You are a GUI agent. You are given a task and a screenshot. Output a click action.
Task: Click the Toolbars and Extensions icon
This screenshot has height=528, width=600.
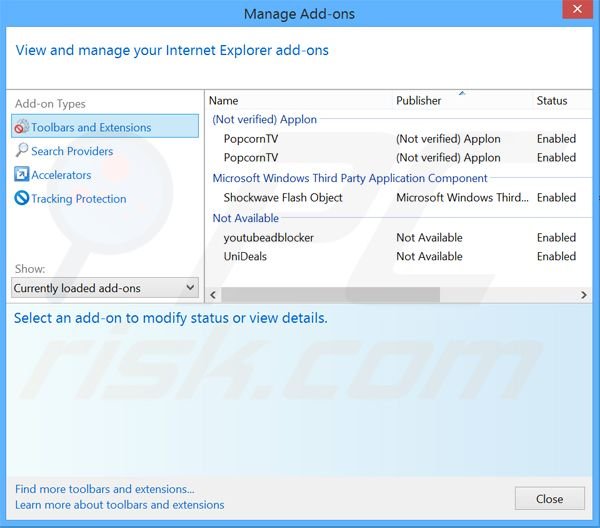pyautogui.click(x=22, y=127)
